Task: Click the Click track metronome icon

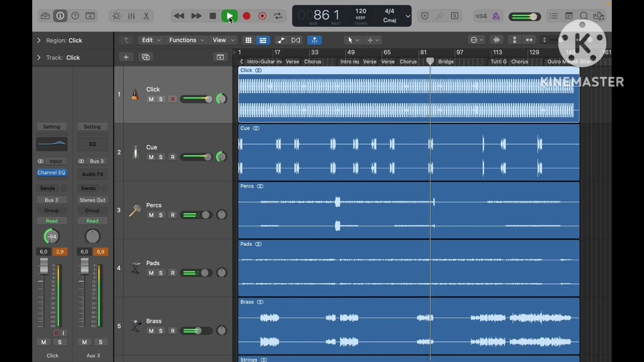Action: [x=135, y=95]
